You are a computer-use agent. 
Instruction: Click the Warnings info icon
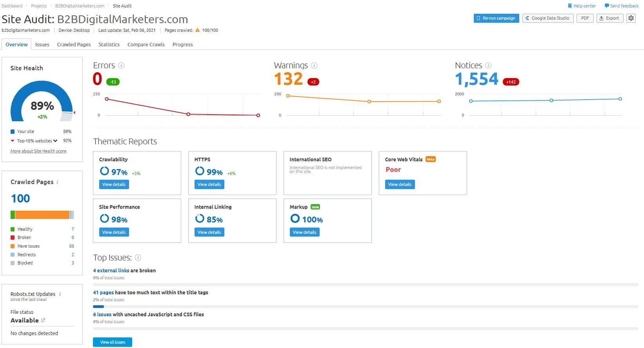coord(314,66)
